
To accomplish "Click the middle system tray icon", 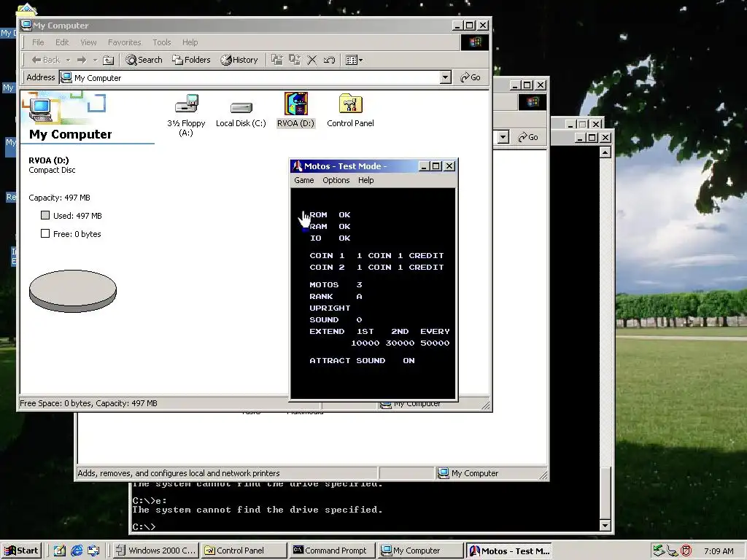I will pyautogui.click(x=672, y=551).
